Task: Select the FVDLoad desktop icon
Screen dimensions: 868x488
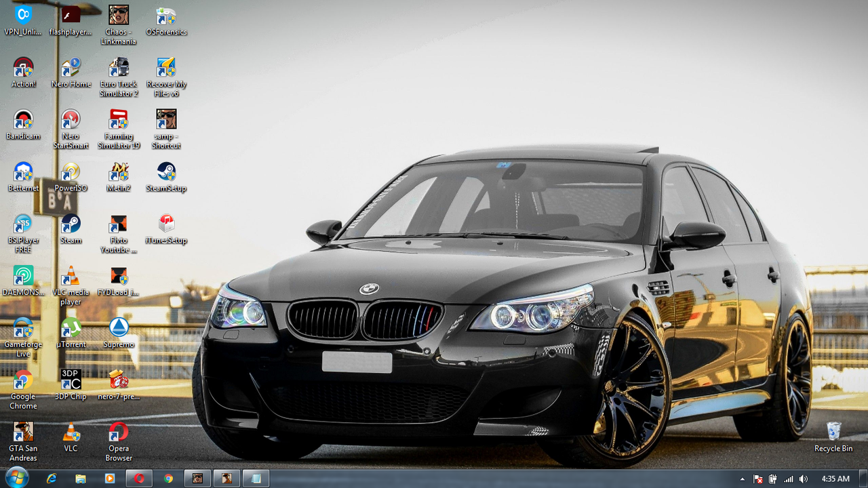Action: (119, 281)
